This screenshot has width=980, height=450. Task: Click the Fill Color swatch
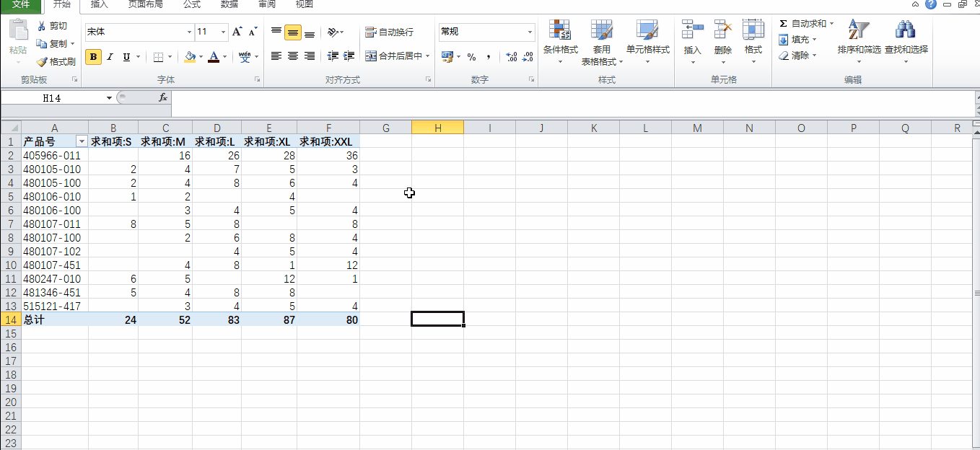pyautogui.click(x=188, y=56)
